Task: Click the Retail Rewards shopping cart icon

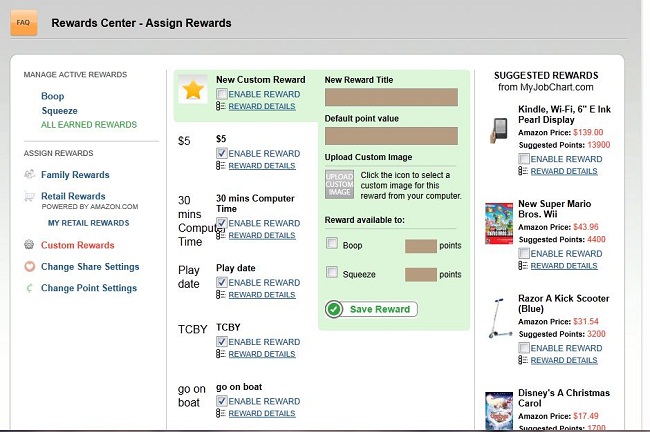Action: click(x=29, y=196)
